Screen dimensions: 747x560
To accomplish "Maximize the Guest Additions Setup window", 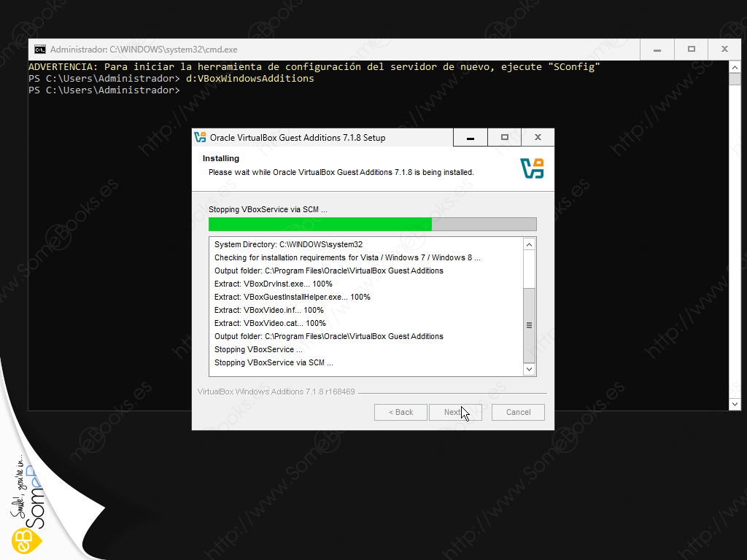I will pyautogui.click(x=504, y=137).
